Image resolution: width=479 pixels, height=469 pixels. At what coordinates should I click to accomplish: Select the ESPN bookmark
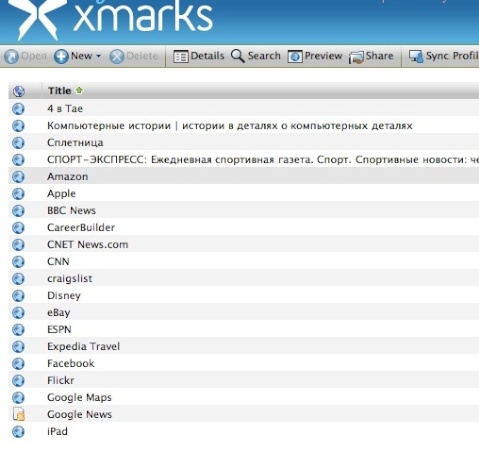point(244,330)
